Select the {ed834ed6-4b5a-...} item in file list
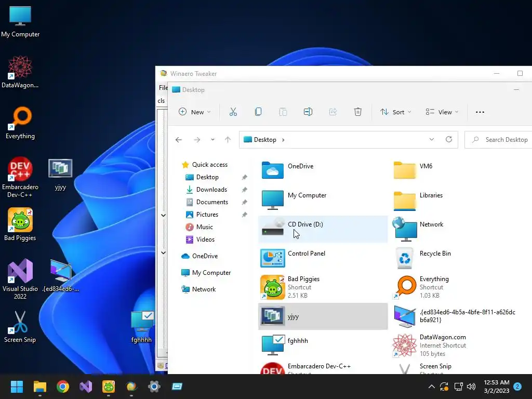Viewport: 532px width, 399px height. coord(455,316)
